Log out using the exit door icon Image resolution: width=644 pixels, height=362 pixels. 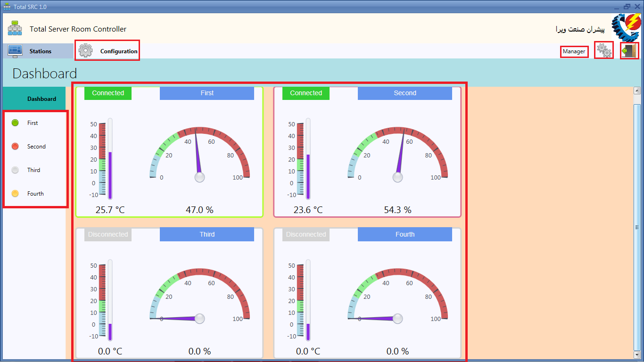(x=629, y=50)
